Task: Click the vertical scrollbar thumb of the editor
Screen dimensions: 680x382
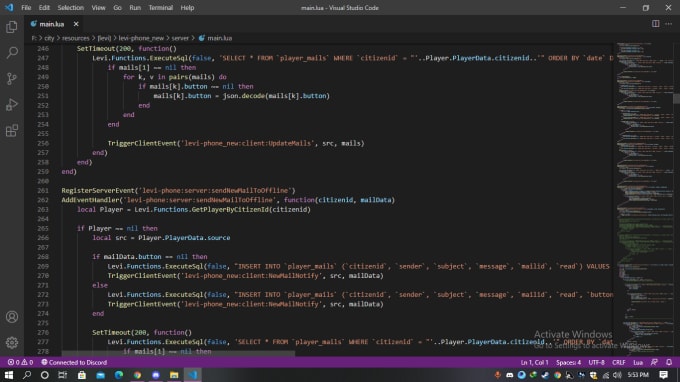Action: 676,98
